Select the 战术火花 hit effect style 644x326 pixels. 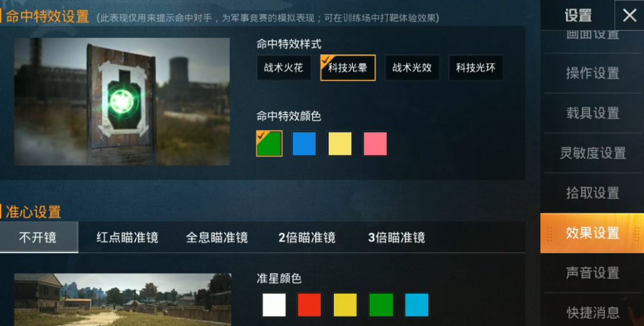click(283, 68)
